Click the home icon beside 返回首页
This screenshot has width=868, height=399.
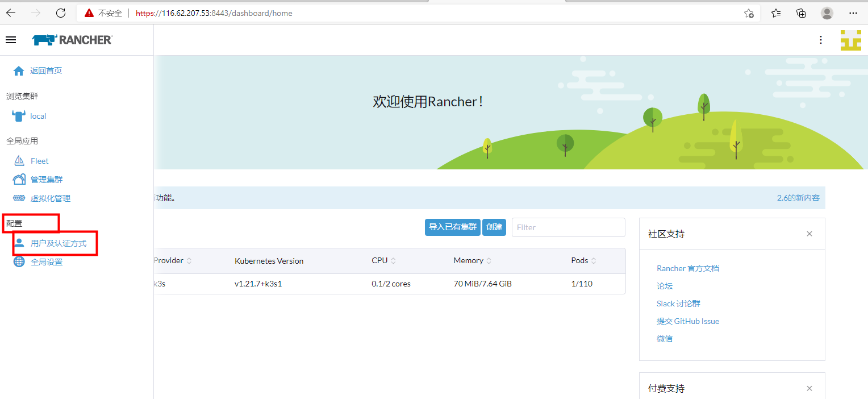tap(19, 70)
